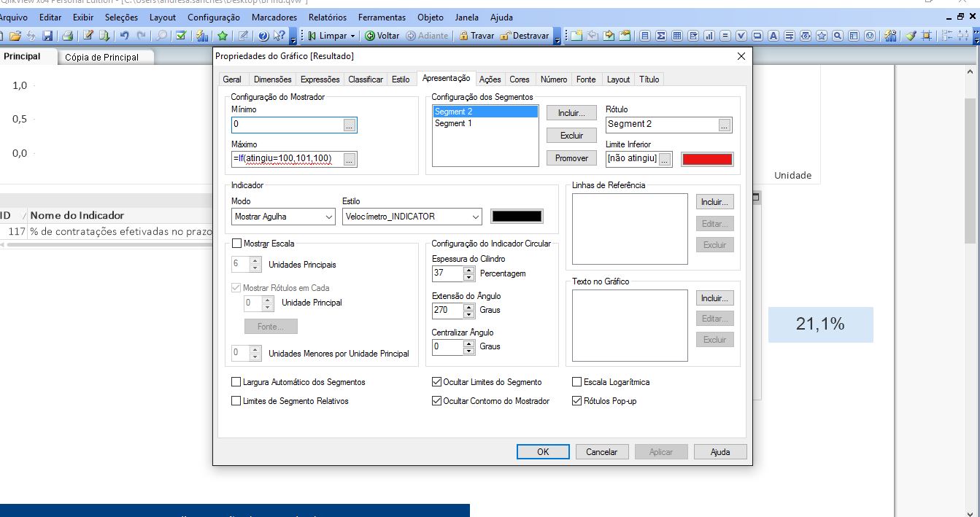Select Segment 1 in the segments list
The height and width of the screenshot is (517, 980).
[453, 123]
